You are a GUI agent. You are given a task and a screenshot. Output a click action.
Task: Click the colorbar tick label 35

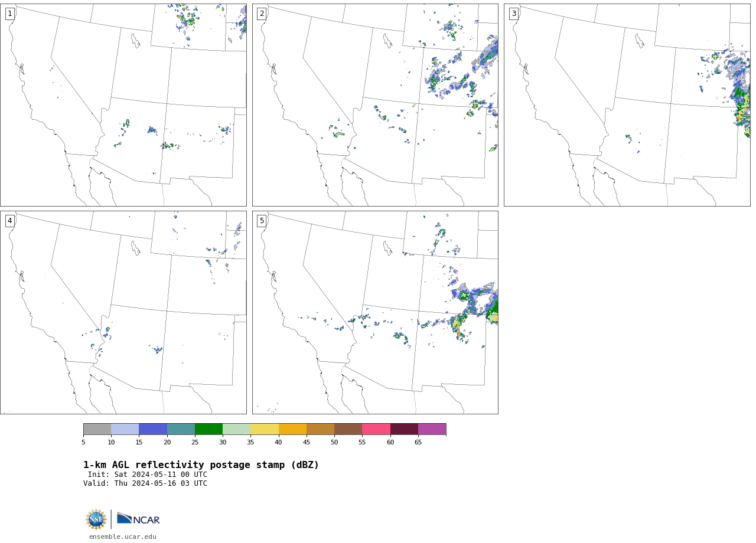coord(251,443)
